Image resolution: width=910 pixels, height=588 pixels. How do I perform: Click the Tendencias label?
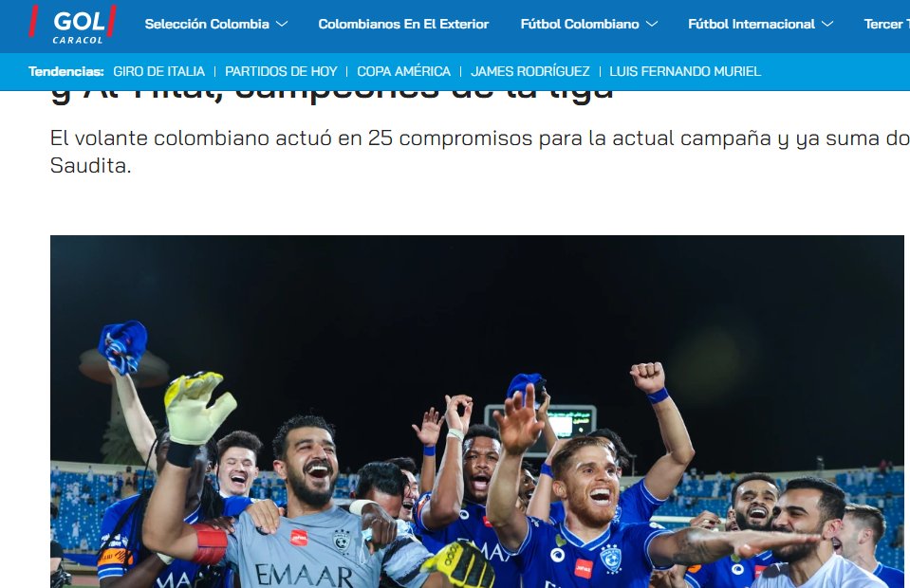tap(66, 71)
